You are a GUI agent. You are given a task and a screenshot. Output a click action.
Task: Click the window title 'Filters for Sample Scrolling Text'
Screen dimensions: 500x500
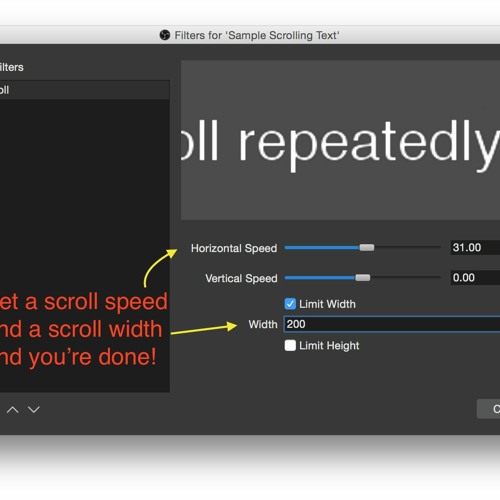coord(257,35)
